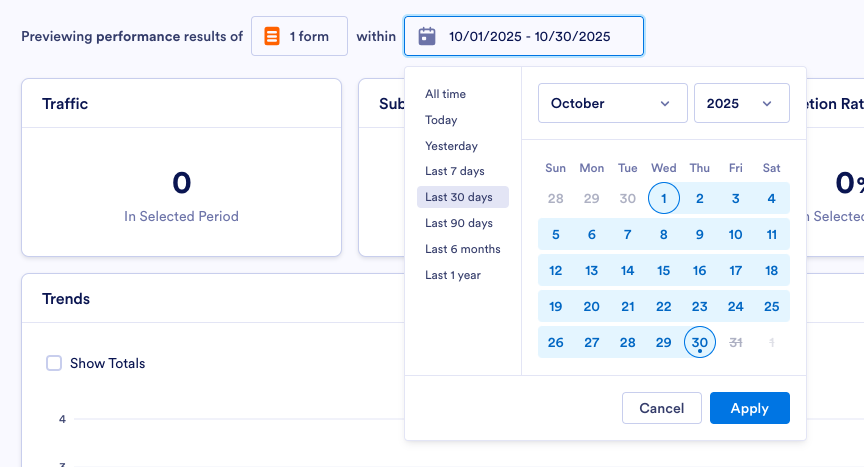Click the Apply button
The height and width of the screenshot is (467, 864).
pyautogui.click(x=749, y=408)
